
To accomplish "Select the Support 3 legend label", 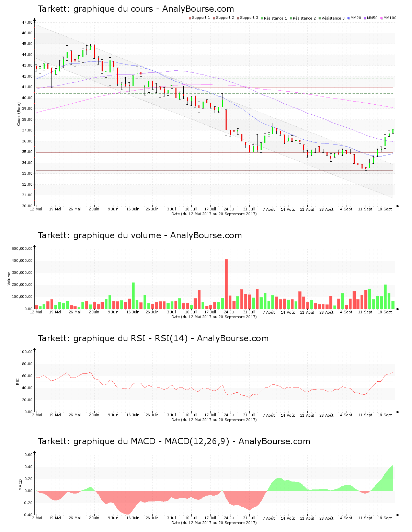I will pyautogui.click(x=249, y=18).
